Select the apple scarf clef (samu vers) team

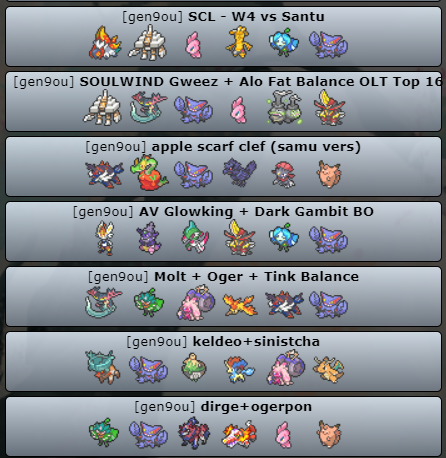click(x=223, y=167)
